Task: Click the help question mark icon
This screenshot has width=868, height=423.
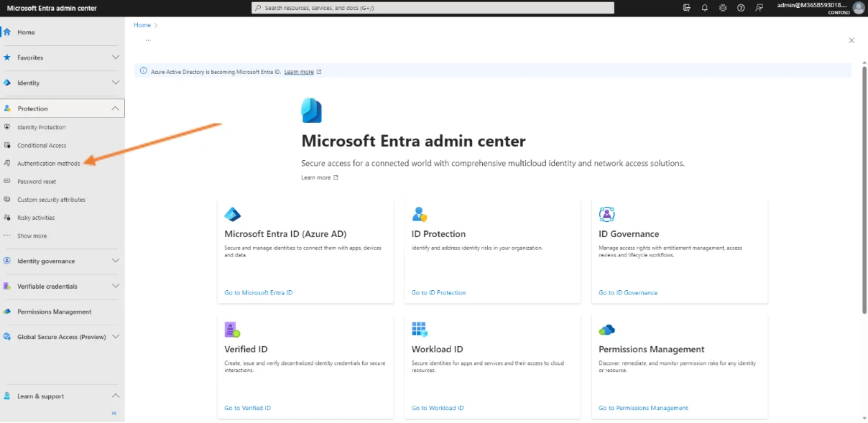Action: [741, 8]
